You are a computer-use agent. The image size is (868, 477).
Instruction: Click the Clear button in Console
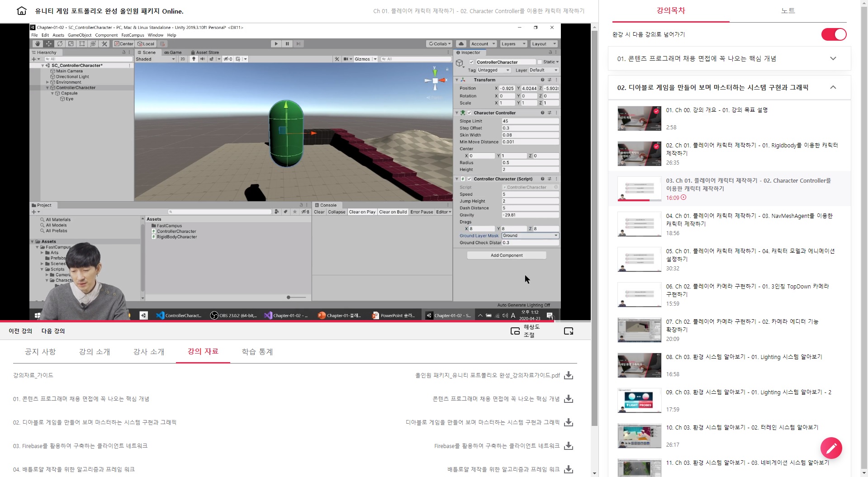click(x=319, y=212)
